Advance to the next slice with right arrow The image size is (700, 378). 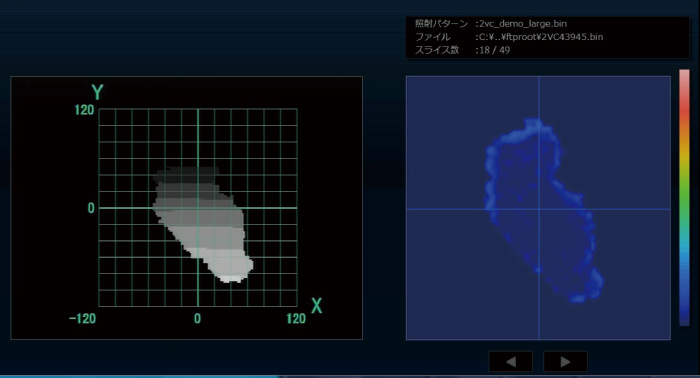[565, 361]
